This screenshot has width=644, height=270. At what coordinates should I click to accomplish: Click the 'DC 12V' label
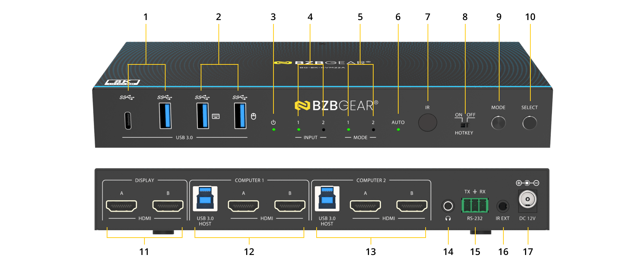click(527, 218)
